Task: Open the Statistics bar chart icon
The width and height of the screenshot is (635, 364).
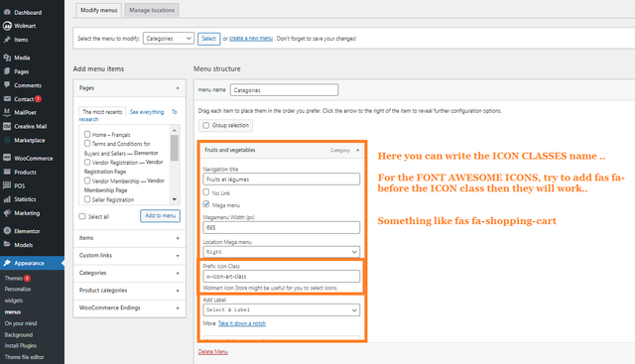Action: click(7, 199)
